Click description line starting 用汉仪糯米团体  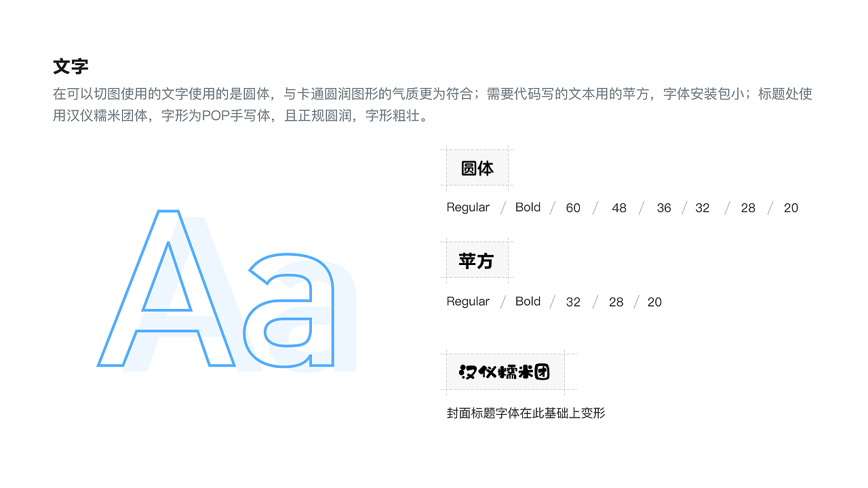click(x=242, y=116)
